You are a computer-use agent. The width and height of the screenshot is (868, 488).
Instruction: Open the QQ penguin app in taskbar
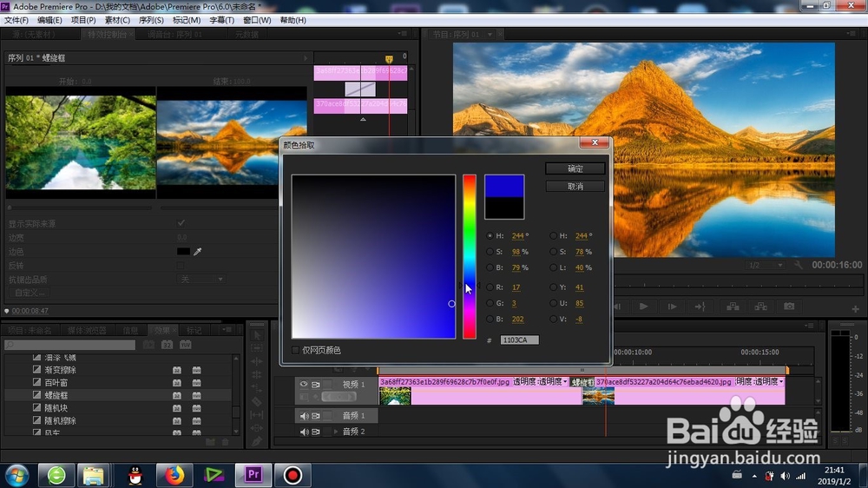pos(135,475)
